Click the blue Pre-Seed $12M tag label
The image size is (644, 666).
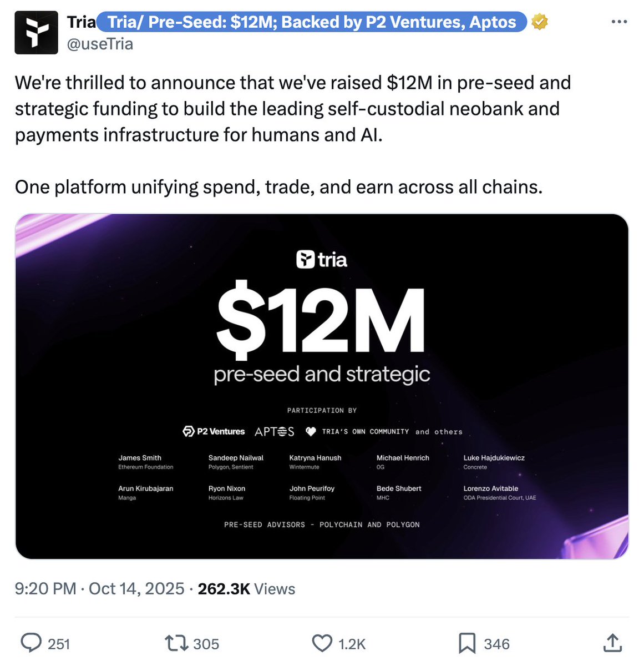tap(311, 22)
